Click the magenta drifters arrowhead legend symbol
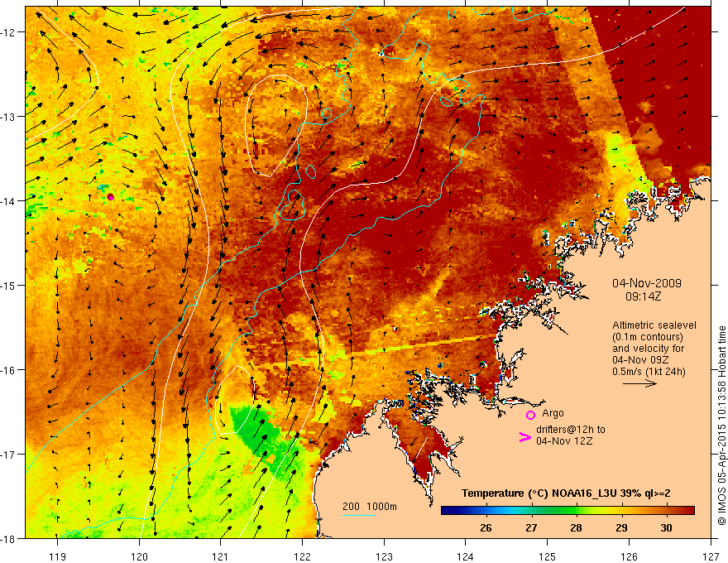The image size is (728, 563). coord(524,437)
